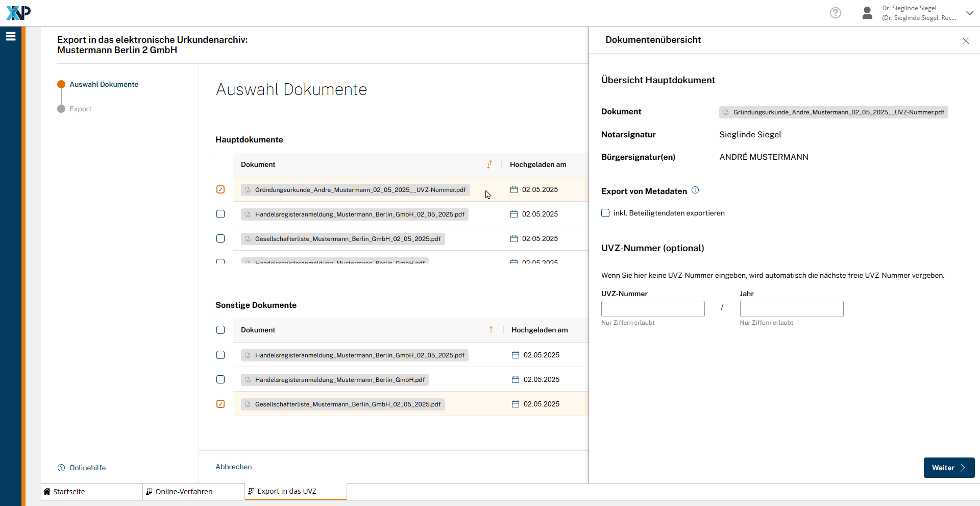The height and width of the screenshot is (506, 980).
Task: Expand user account dropdown chevron
Action: (x=969, y=13)
